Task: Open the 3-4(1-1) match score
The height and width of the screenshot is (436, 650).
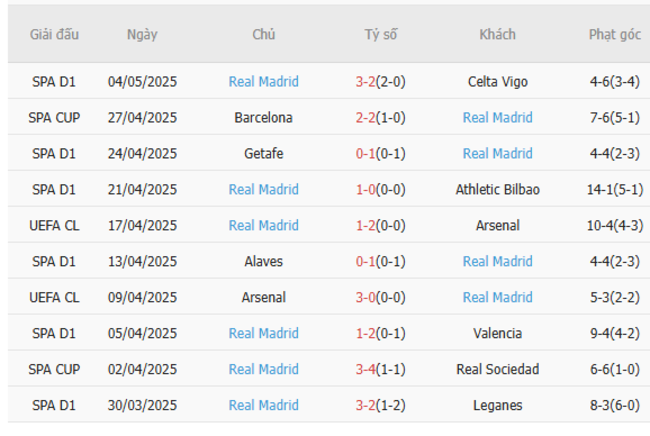Action: coord(380,370)
